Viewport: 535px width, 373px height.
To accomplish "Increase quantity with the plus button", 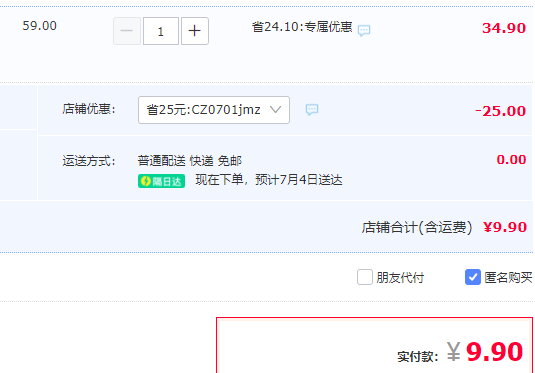I will tap(195, 31).
